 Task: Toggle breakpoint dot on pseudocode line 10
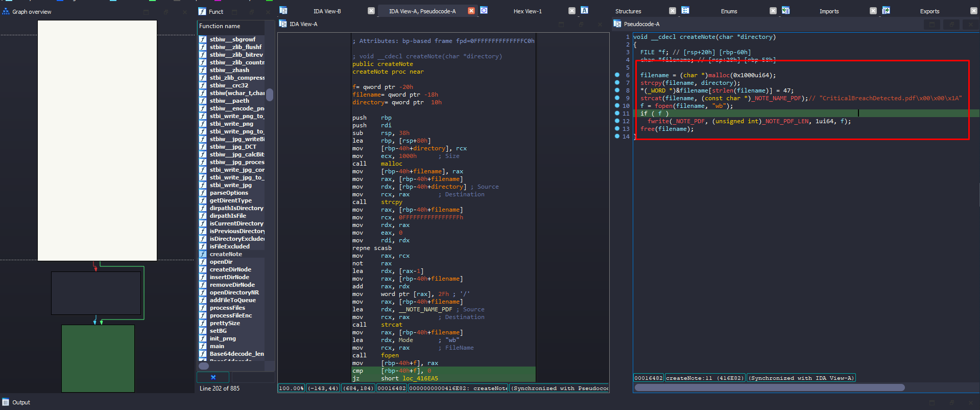click(x=617, y=106)
